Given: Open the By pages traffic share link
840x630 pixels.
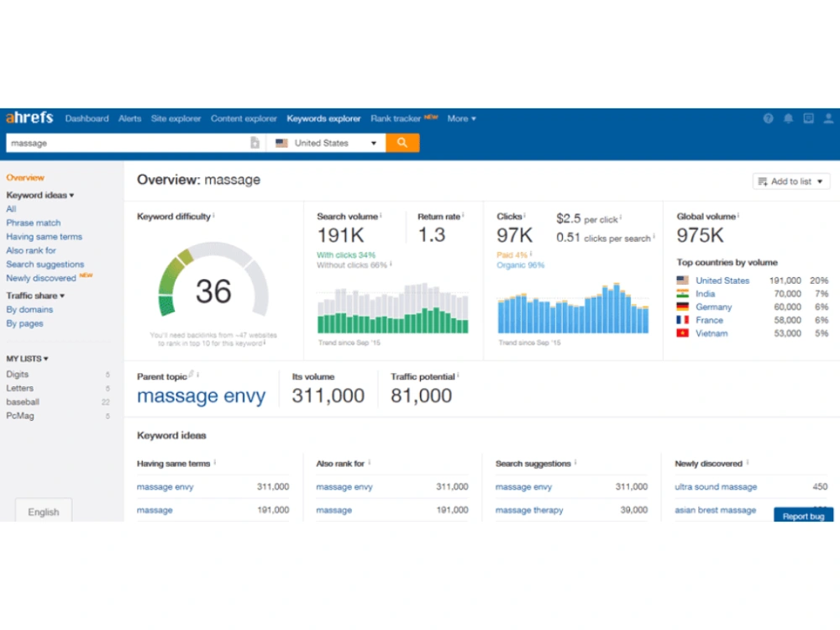Looking at the screenshot, I should (x=24, y=323).
